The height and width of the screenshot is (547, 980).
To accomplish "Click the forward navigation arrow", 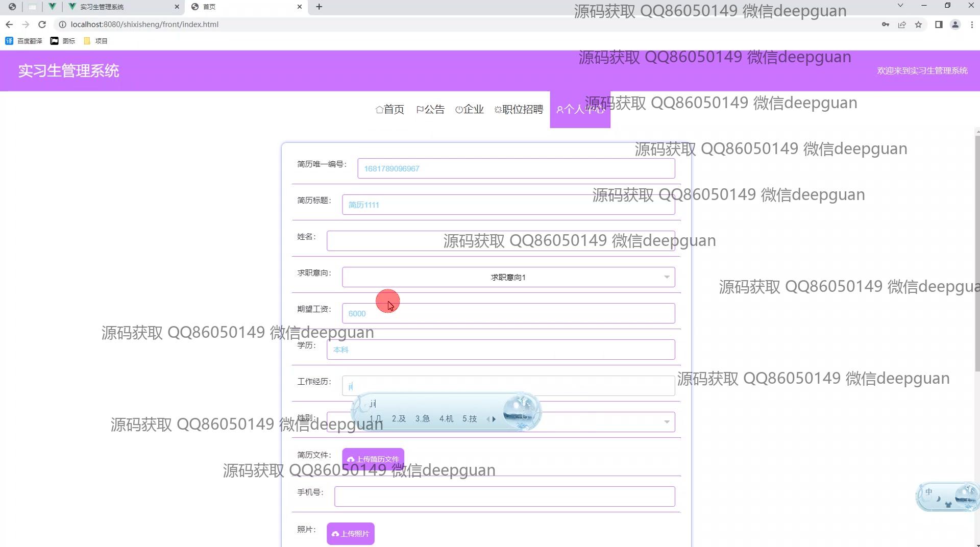I will tap(26, 24).
